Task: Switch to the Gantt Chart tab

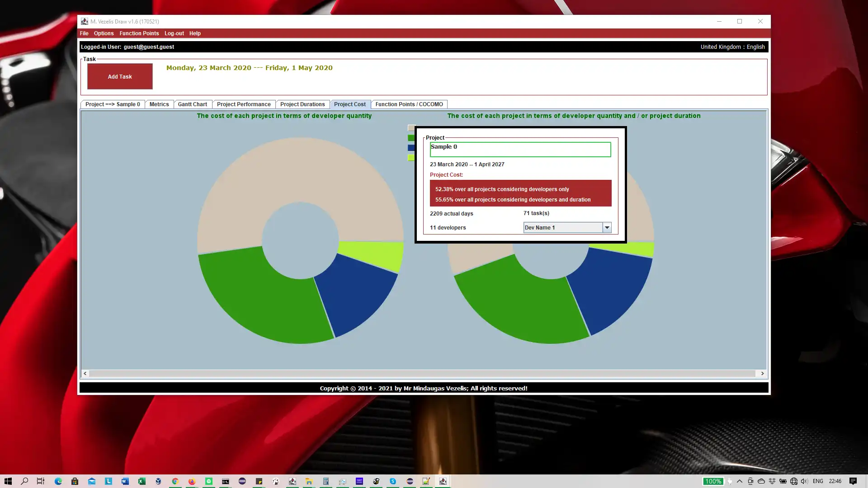Action: tap(192, 104)
